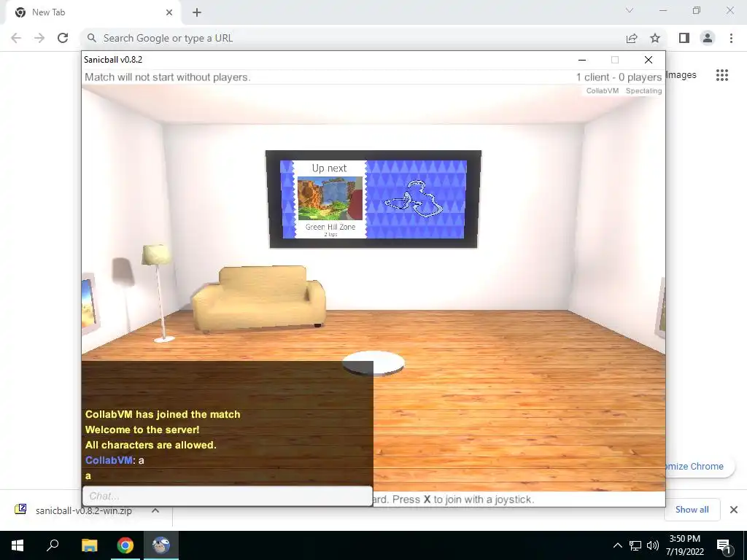Select the New Tab browser tab

(x=93, y=13)
